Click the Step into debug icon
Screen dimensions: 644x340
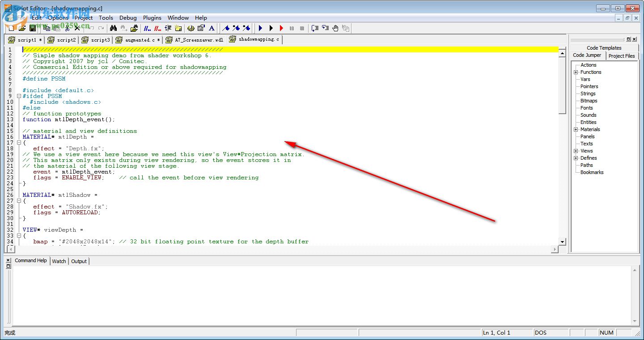point(326,28)
